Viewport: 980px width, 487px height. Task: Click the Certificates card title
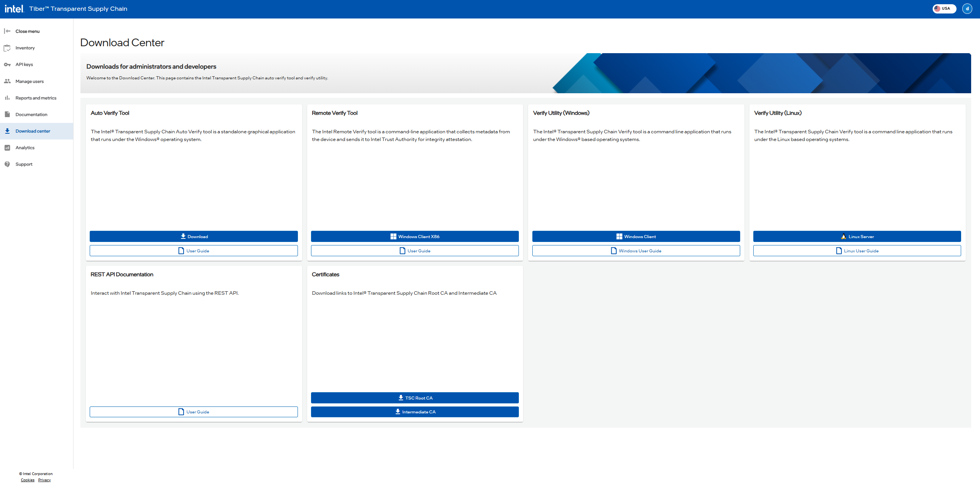pyautogui.click(x=326, y=274)
